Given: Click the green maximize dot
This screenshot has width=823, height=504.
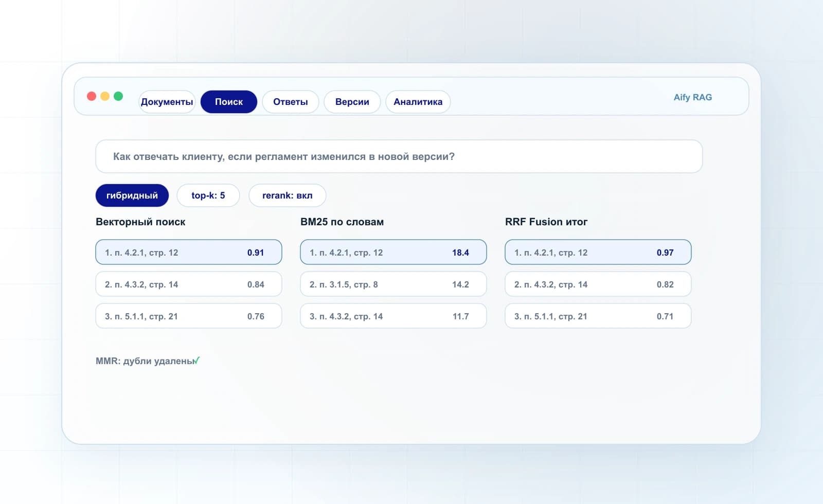Looking at the screenshot, I should (x=118, y=96).
